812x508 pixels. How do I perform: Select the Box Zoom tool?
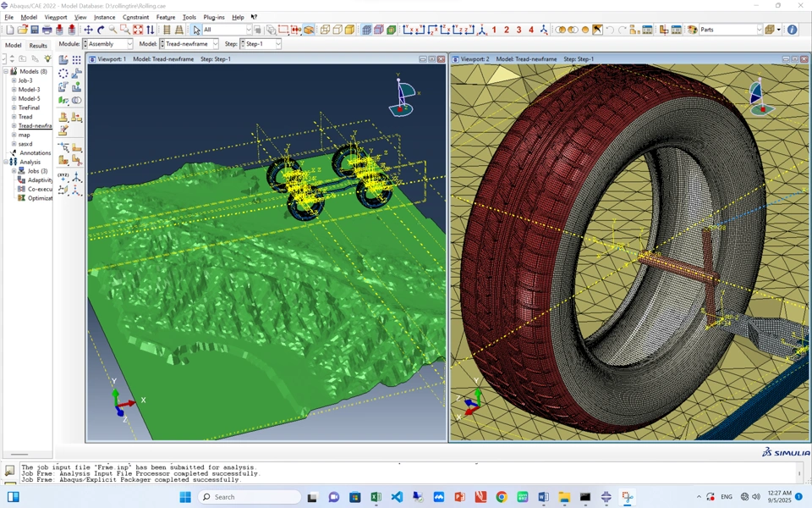click(x=125, y=30)
